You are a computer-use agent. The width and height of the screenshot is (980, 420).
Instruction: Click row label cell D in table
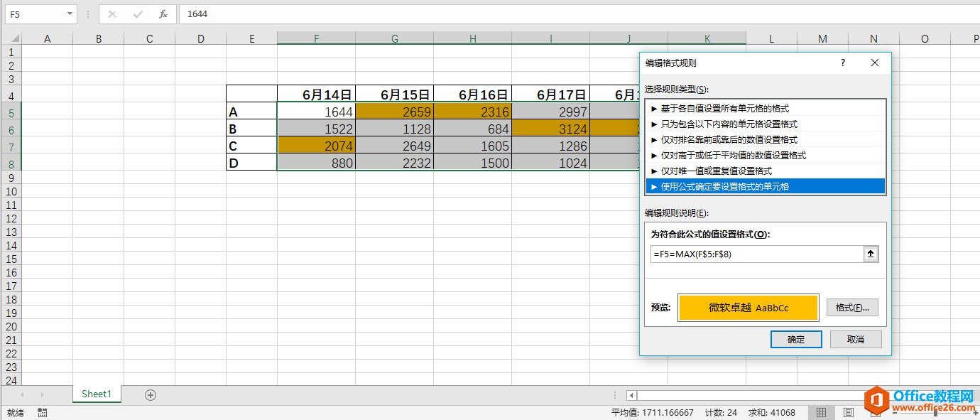click(251, 163)
